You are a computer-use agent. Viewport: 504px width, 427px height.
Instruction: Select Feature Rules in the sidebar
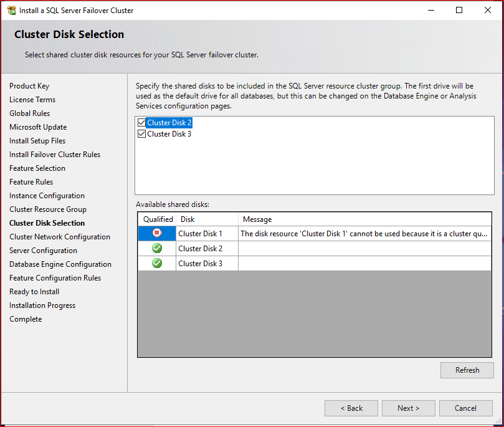click(31, 182)
